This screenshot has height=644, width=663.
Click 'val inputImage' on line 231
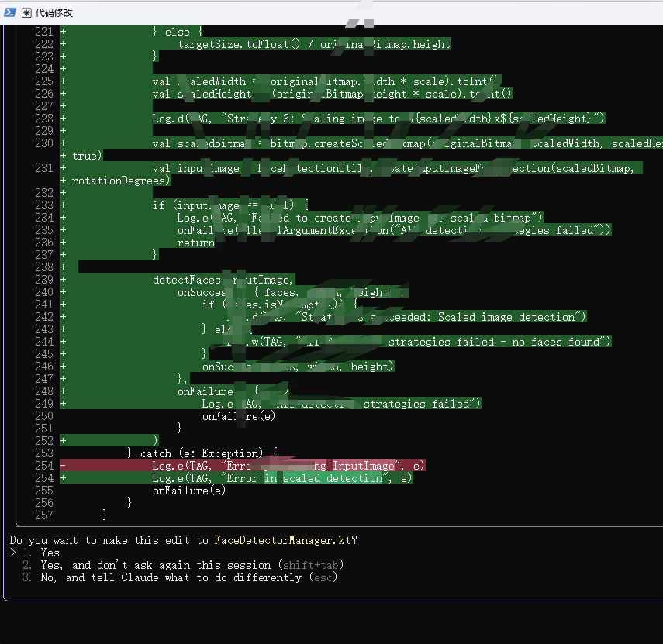pos(195,168)
